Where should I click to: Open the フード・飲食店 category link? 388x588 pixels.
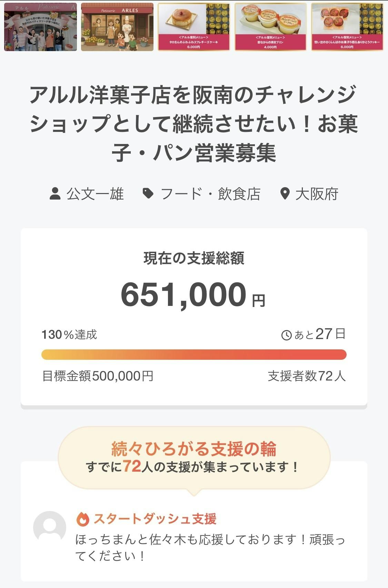pyautogui.click(x=210, y=194)
